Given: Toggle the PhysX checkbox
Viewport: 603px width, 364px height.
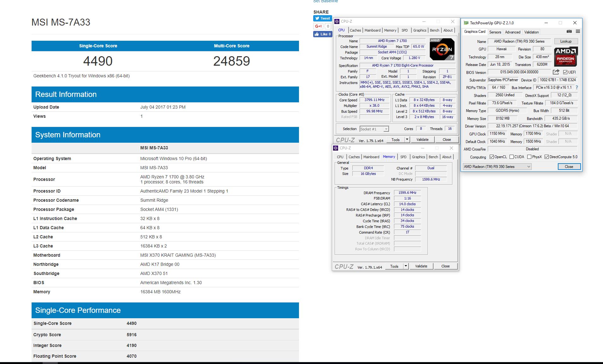Looking at the screenshot, I should click(x=529, y=157).
